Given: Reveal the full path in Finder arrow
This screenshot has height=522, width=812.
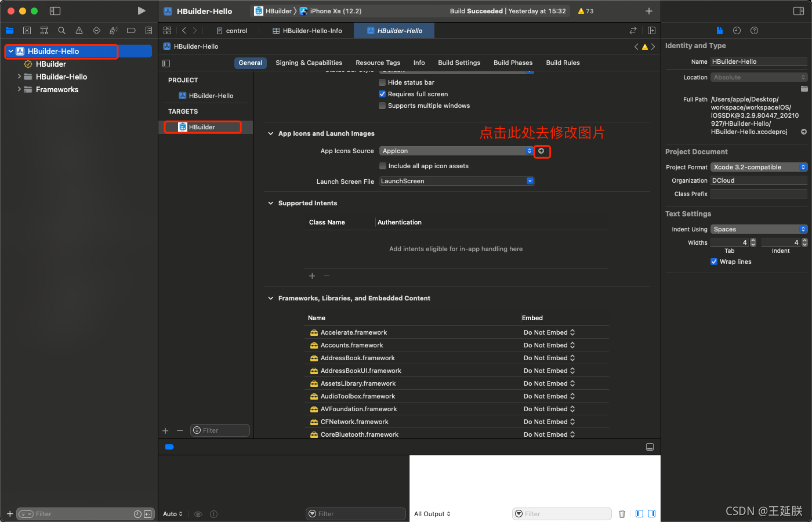Looking at the screenshot, I should click(804, 132).
